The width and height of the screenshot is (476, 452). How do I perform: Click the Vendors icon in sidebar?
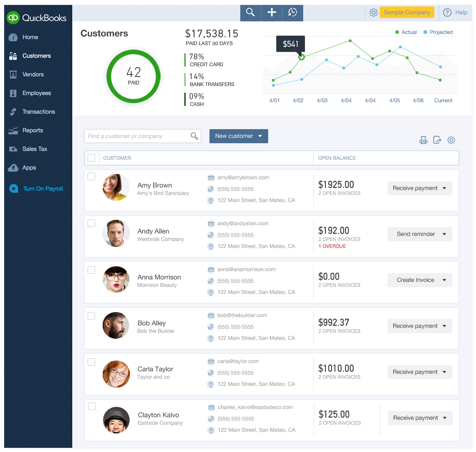[x=13, y=75]
